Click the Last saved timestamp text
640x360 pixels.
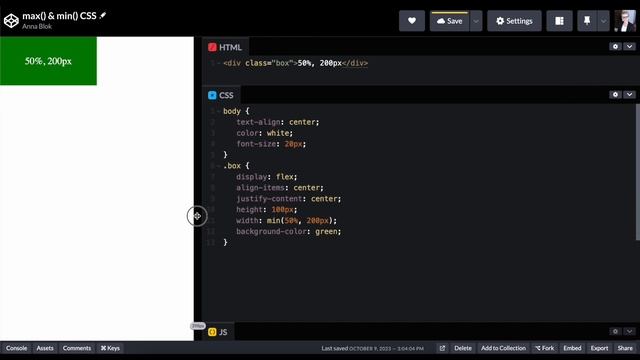(x=372, y=349)
